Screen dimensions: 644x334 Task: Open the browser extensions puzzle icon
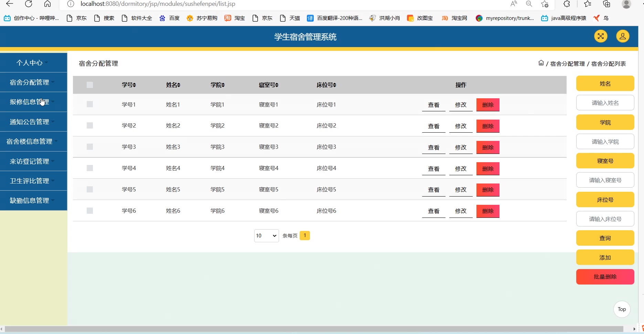click(567, 4)
